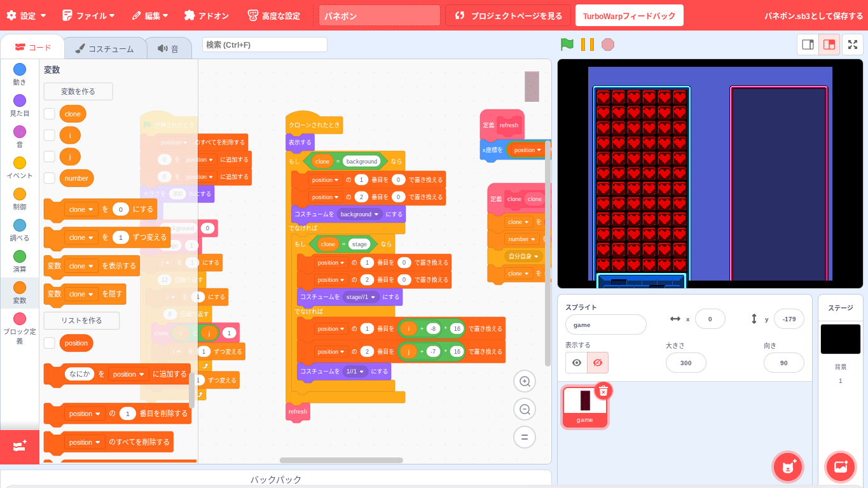Screen dimensions: 868x488
Task: Select the 音 block category
Action: 20,137
